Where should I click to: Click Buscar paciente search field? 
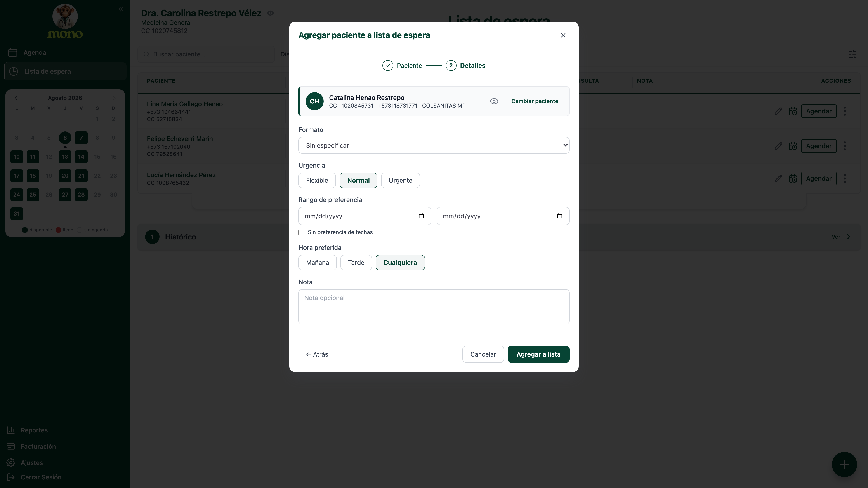point(206,54)
